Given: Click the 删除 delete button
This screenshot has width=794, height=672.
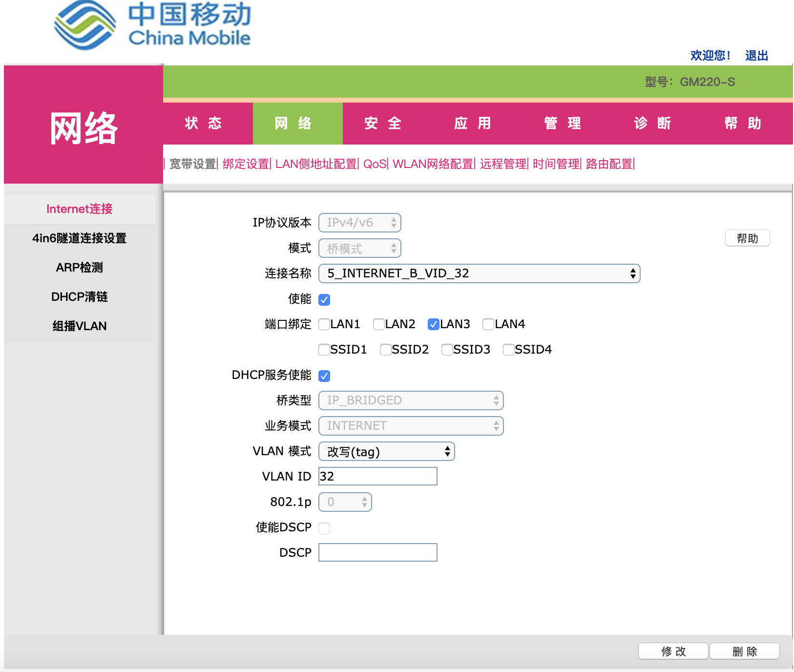Looking at the screenshot, I should point(744,651).
